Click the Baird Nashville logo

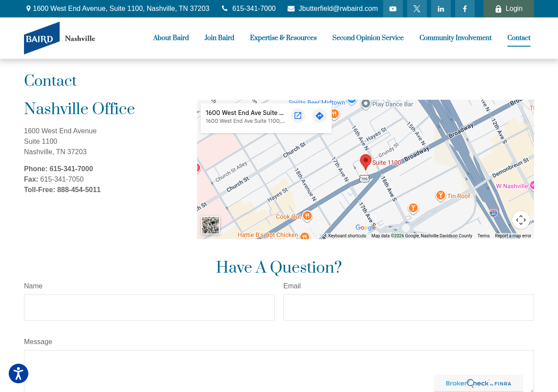tap(60, 38)
